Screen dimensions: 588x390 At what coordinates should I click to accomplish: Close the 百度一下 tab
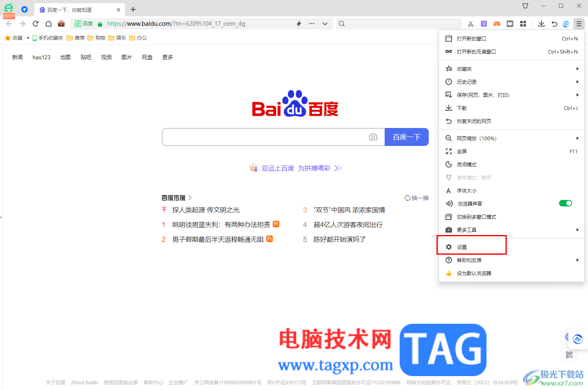[x=118, y=10]
